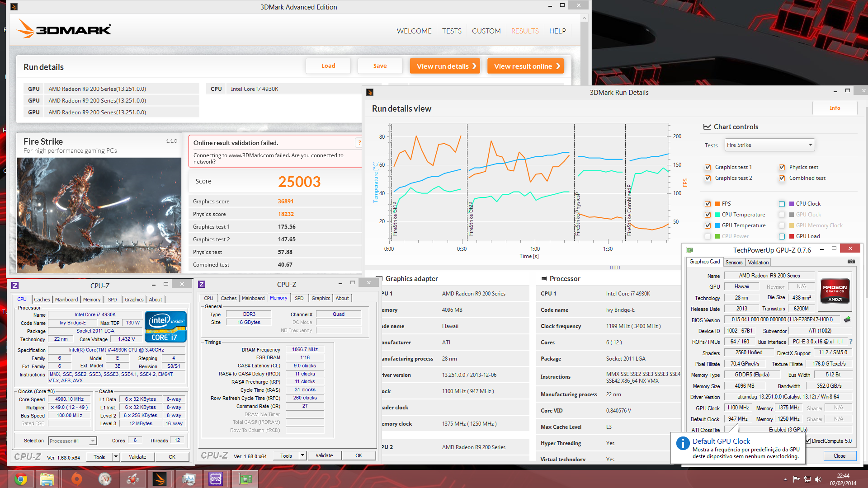
Task: Click the Info button in Run Details view
Action: tap(835, 108)
